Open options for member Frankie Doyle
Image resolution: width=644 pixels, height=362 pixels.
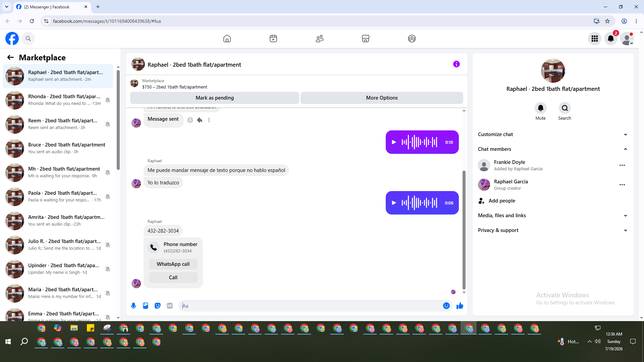[622, 165]
